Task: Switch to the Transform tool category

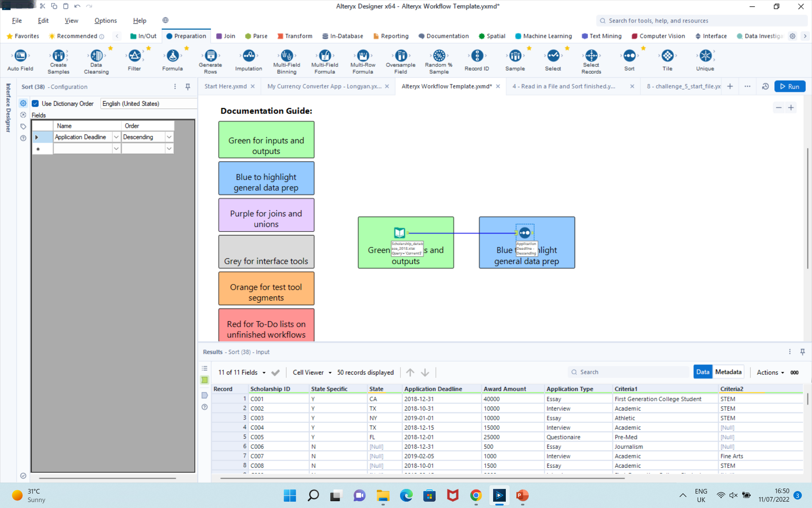Action: click(295, 36)
